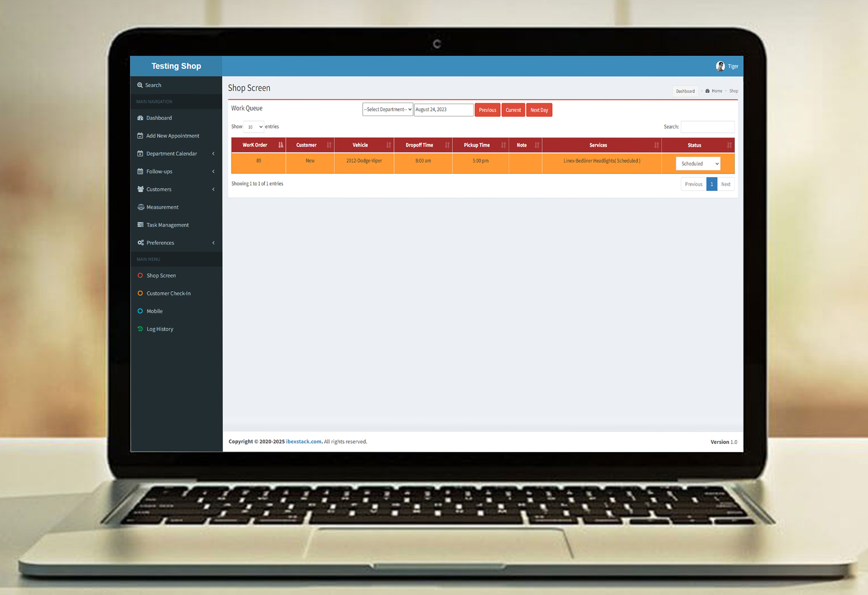The image size is (868, 595).
Task: Click the Next Day button
Action: click(x=540, y=110)
